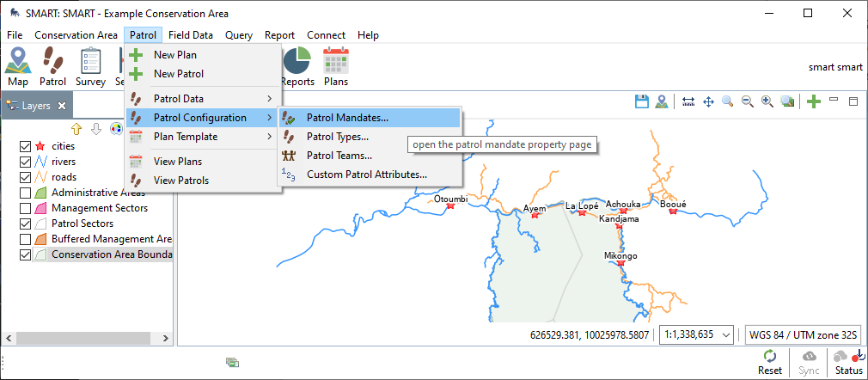The width and height of the screenshot is (868, 380).
Task: Activate the pan map tool
Action: [x=708, y=101]
